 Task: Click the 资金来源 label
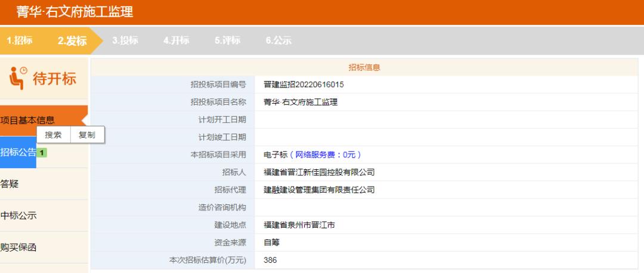point(230,243)
